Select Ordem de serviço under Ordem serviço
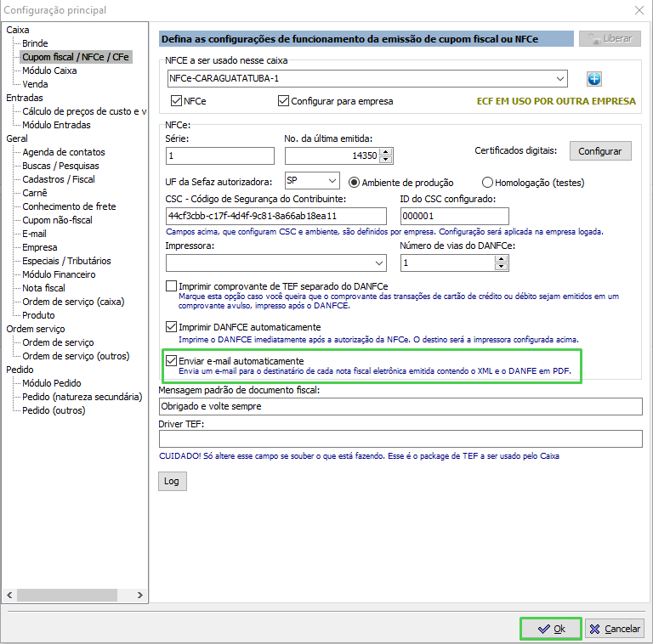This screenshot has height=644, width=653. pos(58,342)
